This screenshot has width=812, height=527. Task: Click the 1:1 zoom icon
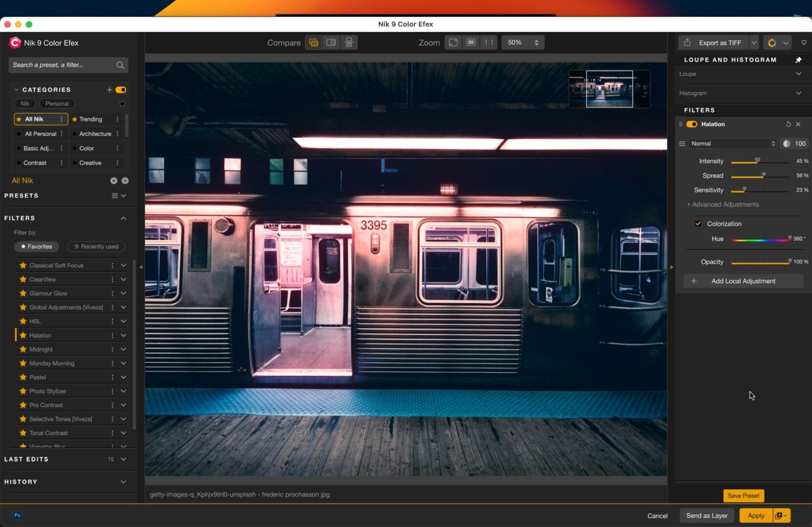(x=489, y=42)
